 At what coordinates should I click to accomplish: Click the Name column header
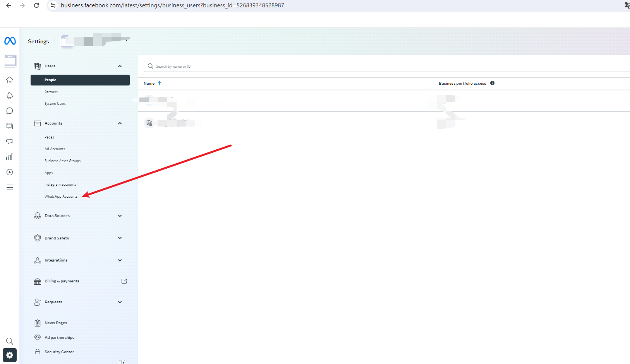(149, 83)
